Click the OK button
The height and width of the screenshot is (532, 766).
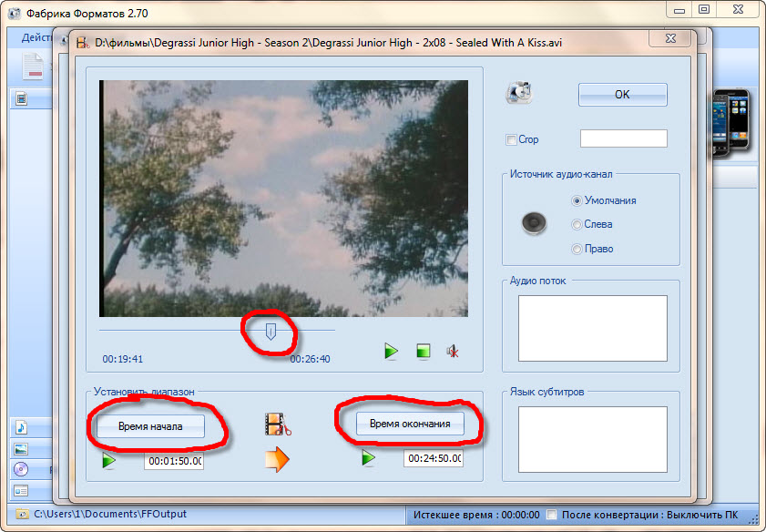pyautogui.click(x=622, y=95)
